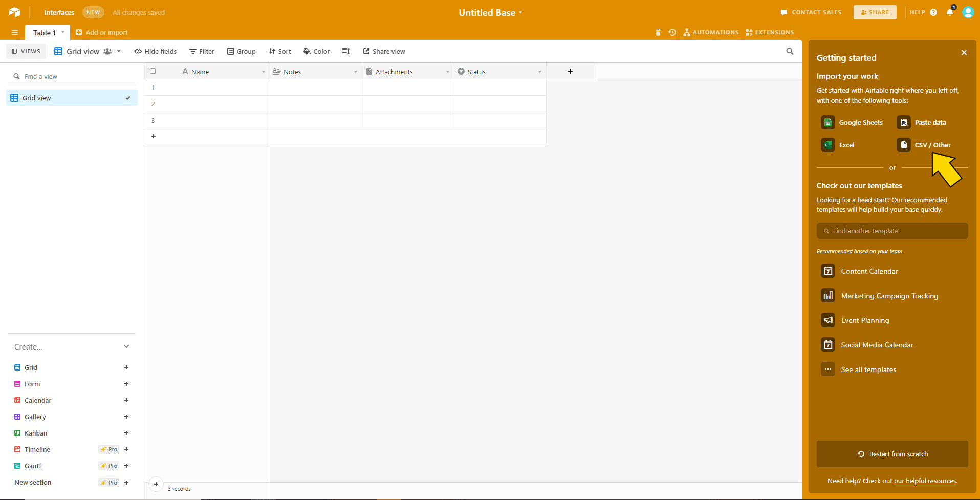
Task: Click the Help question mark icon
Action: click(933, 12)
